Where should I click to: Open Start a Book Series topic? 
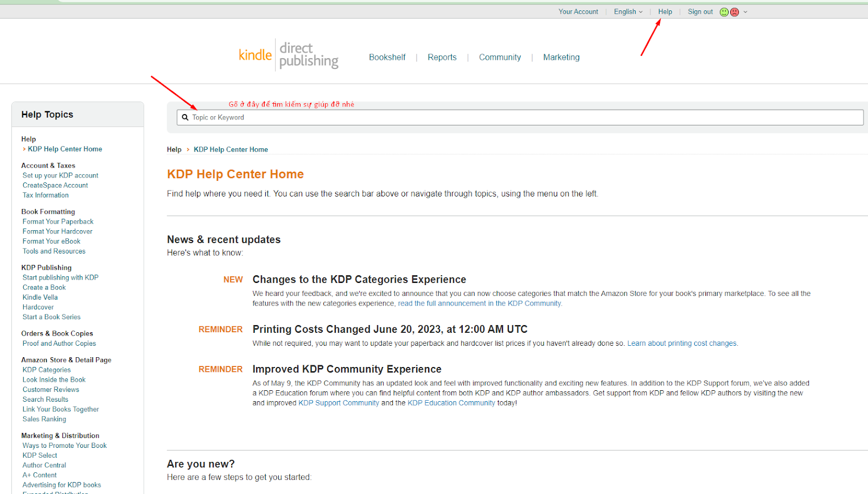[x=52, y=316]
